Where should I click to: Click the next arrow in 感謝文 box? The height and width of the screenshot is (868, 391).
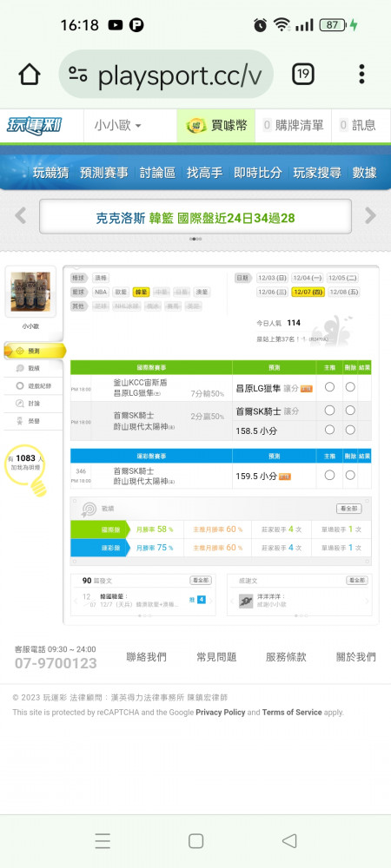click(367, 601)
